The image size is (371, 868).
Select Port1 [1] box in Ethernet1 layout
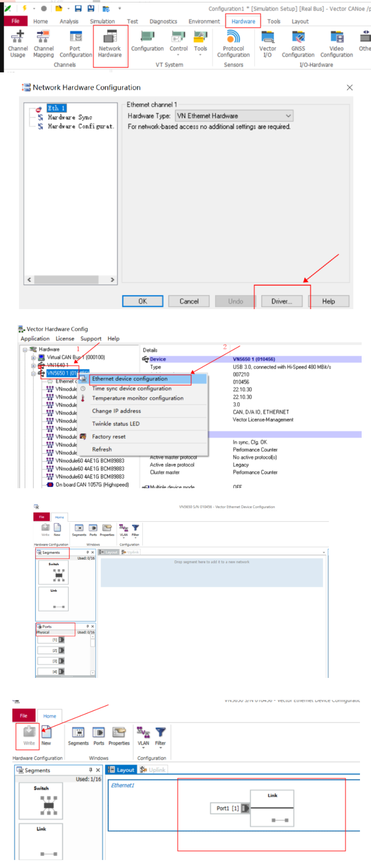[x=229, y=808]
